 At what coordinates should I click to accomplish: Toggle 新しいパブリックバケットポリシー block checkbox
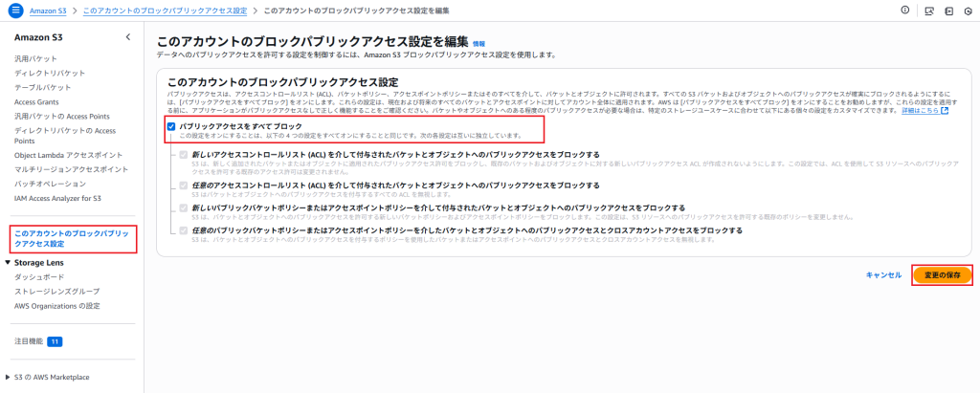click(x=183, y=208)
